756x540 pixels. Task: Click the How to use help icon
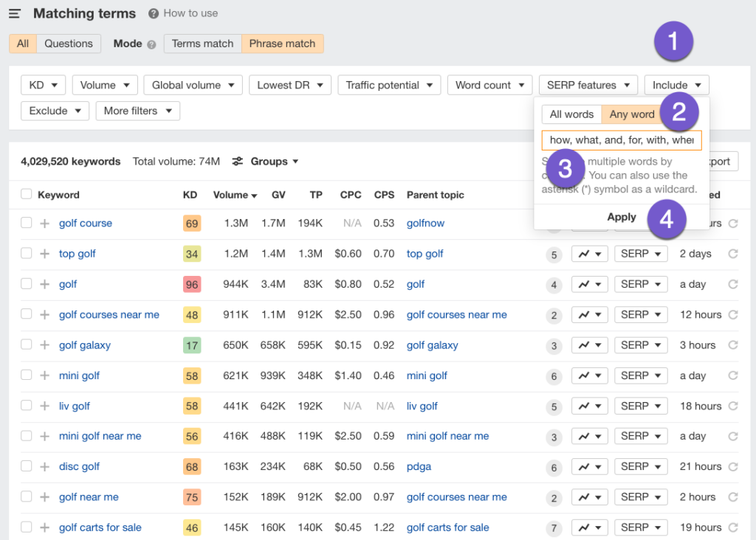pyautogui.click(x=154, y=13)
